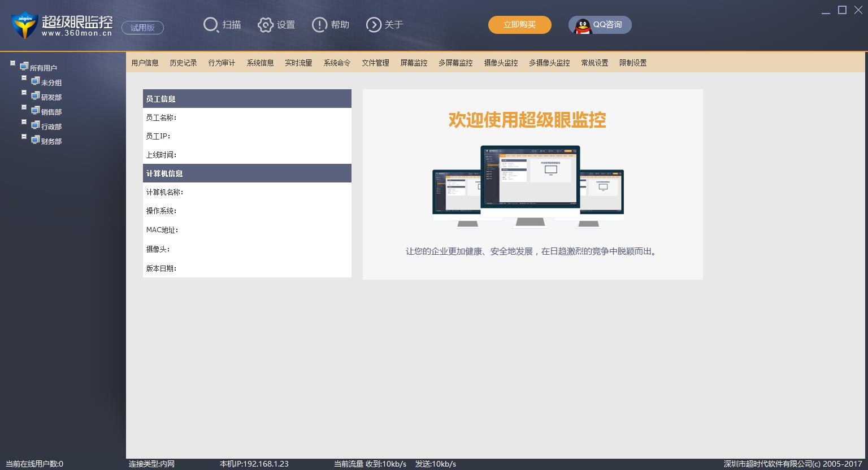
Task: Switch to the 实时流量 tab
Action: (298, 63)
